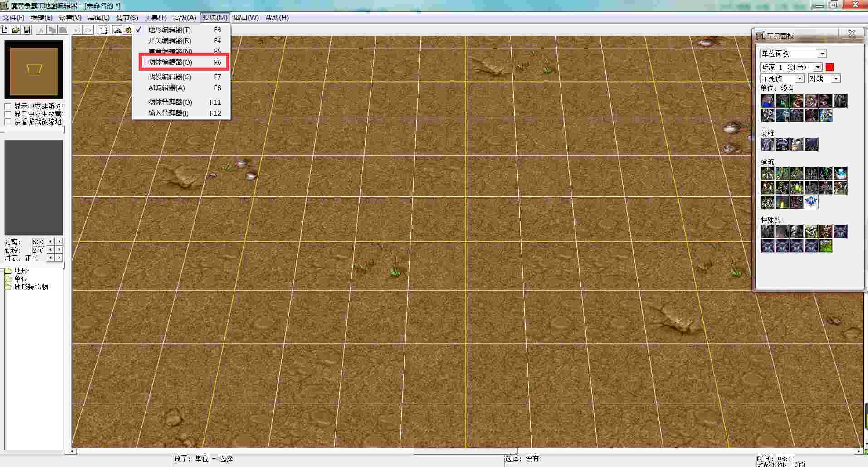Open the 察看(V) menu
This screenshot has height=467, width=868.
(x=70, y=18)
